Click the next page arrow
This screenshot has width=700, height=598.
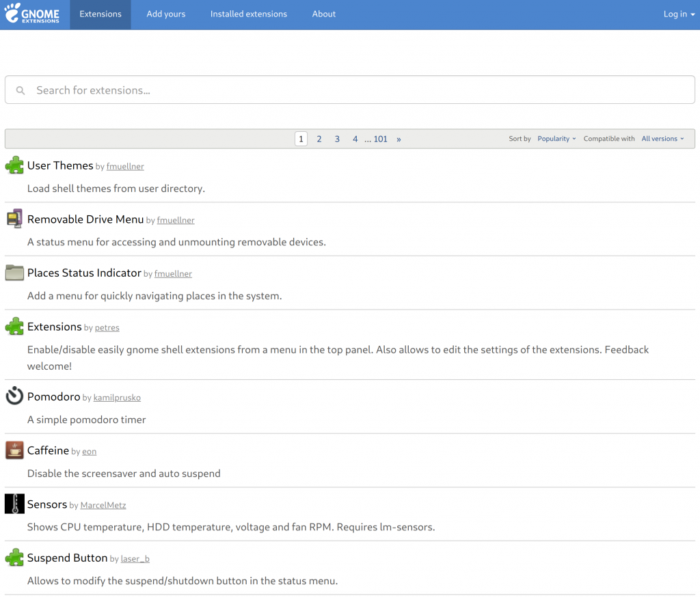[399, 139]
